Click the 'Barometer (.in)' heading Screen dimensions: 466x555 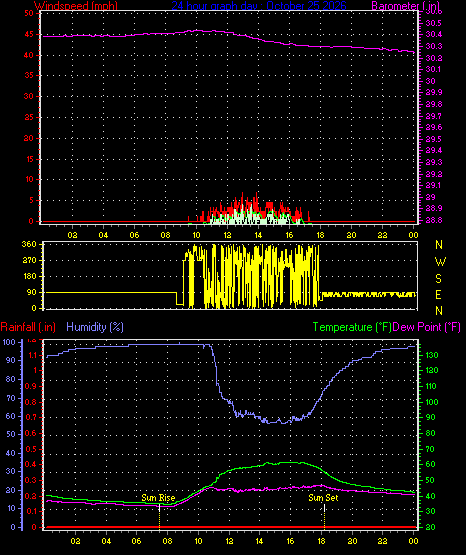[405, 6]
